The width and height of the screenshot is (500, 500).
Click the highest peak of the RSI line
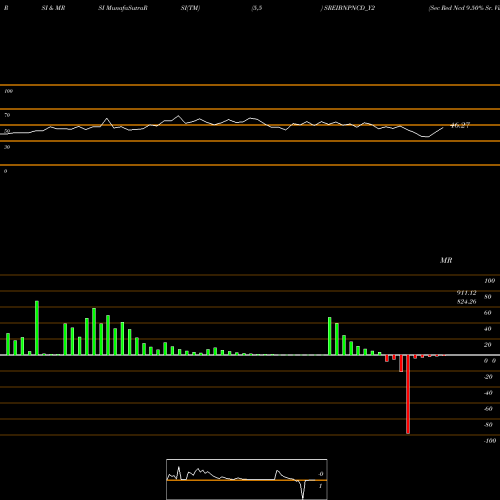(178, 116)
